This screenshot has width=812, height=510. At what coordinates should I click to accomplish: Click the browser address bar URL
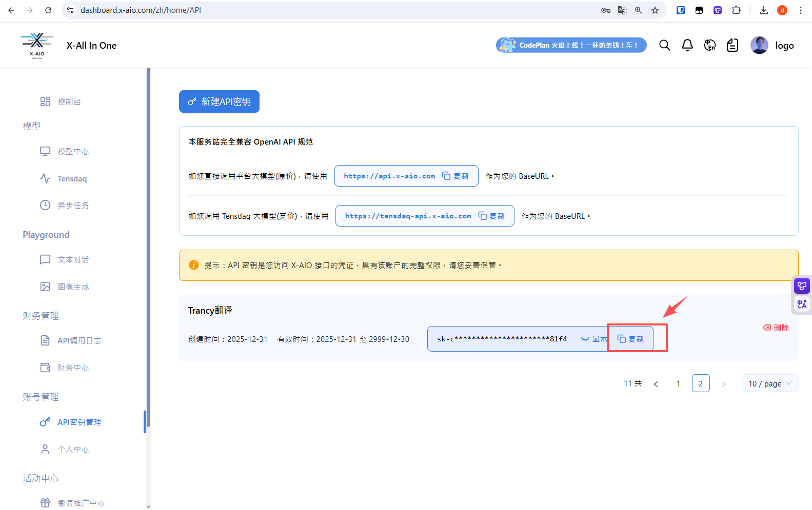point(141,10)
